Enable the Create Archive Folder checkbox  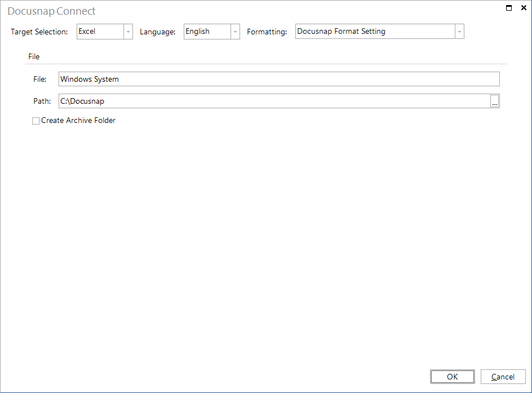(36, 121)
